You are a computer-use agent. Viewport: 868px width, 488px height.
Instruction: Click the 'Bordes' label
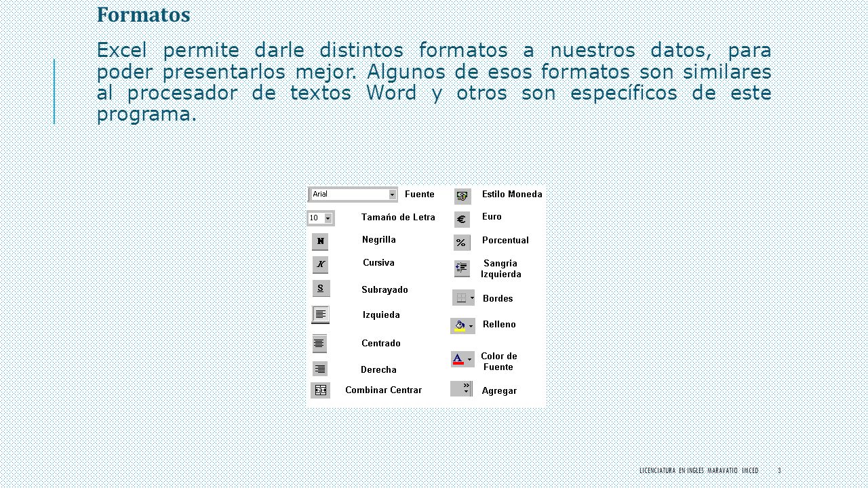tap(498, 298)
